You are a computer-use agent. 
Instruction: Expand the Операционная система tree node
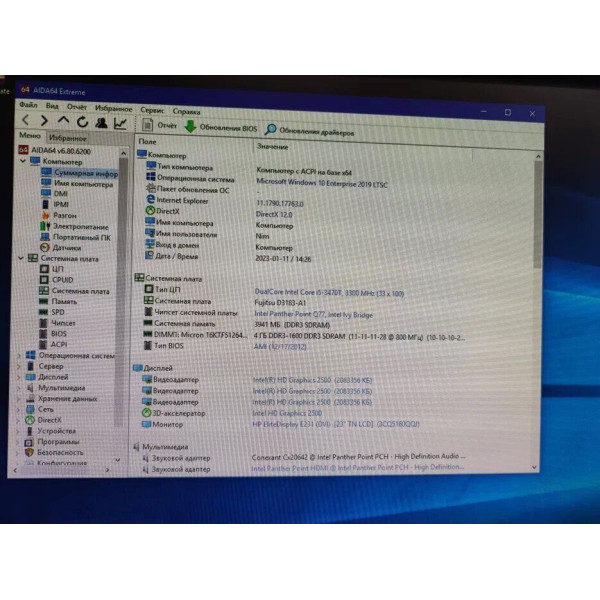click(19, 355)
